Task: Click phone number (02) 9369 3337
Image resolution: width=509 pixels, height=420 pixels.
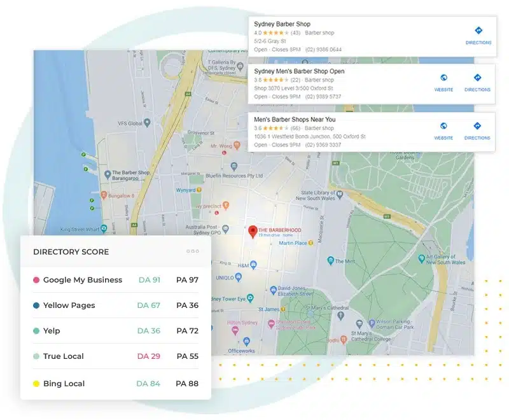Action: [323, 144]
